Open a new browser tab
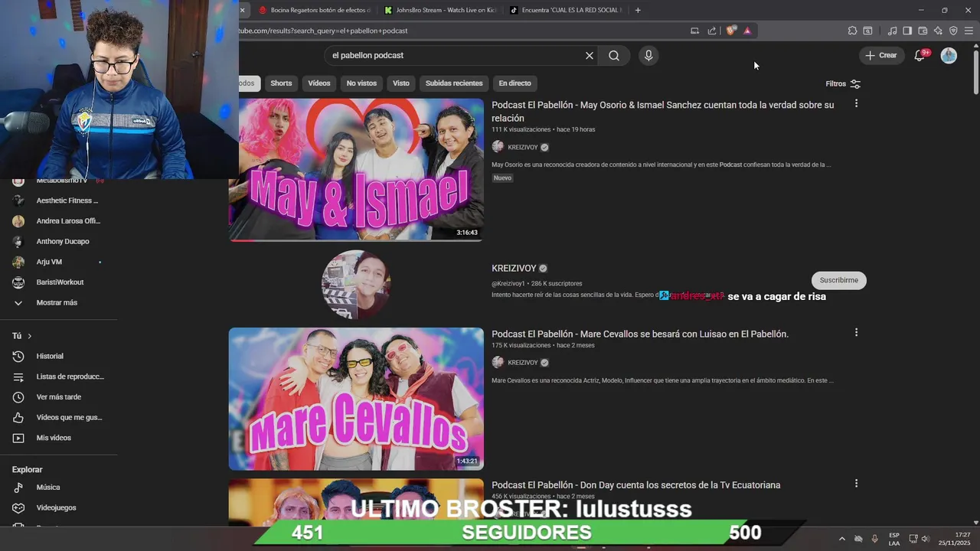The height and width of the screenshot is (551, 980). coord(638,10)
